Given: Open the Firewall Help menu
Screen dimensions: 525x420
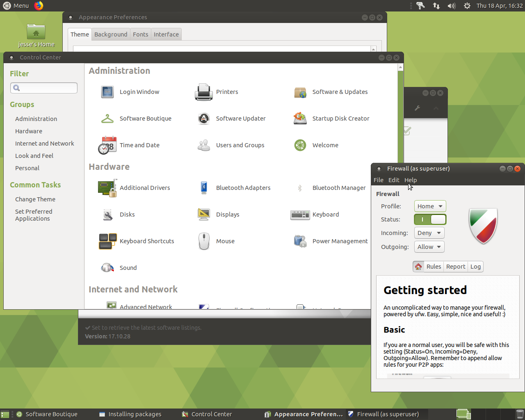Looking at the screenshot, I should click(x=411, y=180).
